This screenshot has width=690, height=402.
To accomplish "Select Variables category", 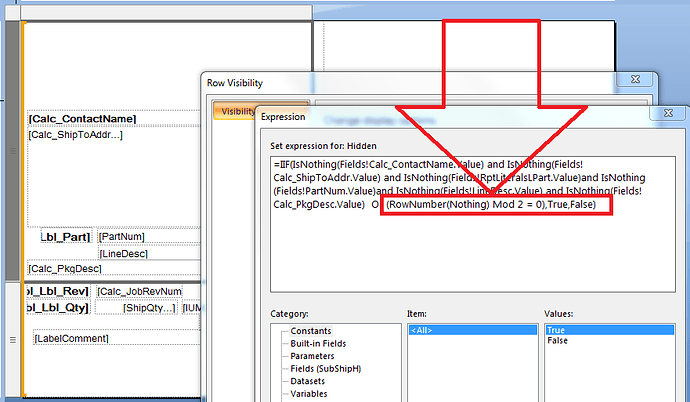I will click(x=308, y=394).
